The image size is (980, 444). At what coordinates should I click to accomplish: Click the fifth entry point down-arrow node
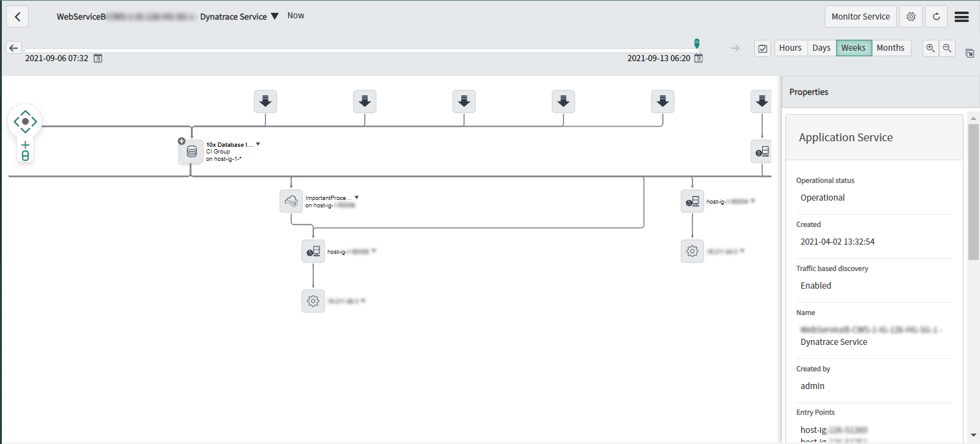pyautogui.click(x=663, y=102)
